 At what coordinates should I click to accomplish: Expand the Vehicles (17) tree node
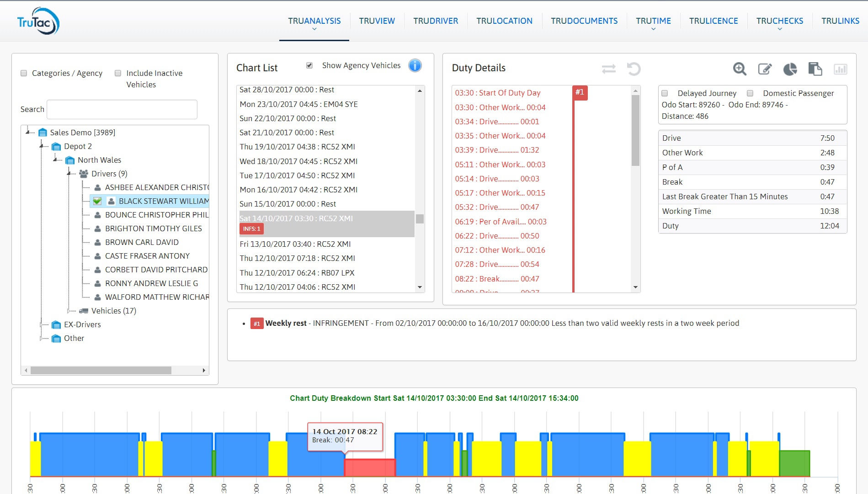tap(69, 311)
